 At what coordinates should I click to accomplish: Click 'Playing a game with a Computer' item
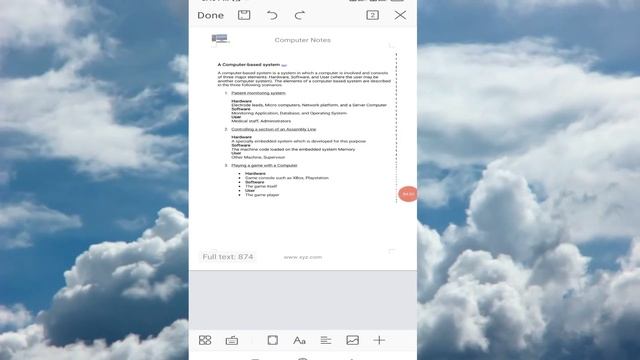pyautogui.click(x=264, y=166)
